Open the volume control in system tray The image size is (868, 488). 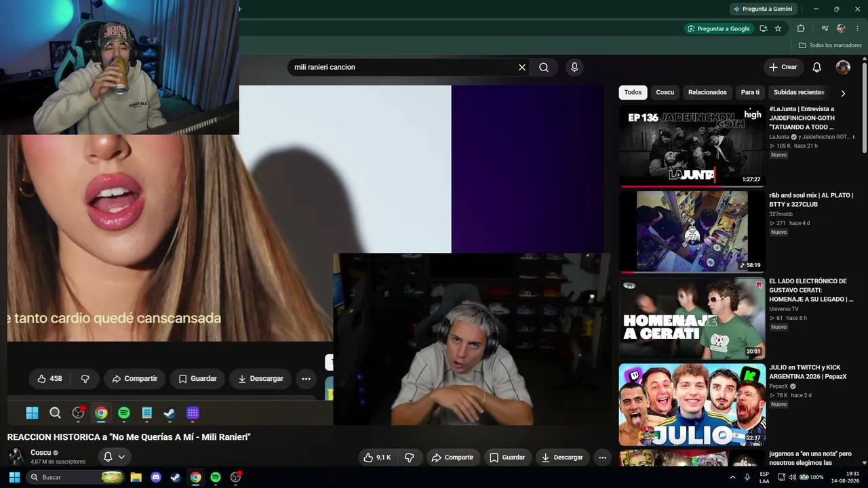pos(792,477)
